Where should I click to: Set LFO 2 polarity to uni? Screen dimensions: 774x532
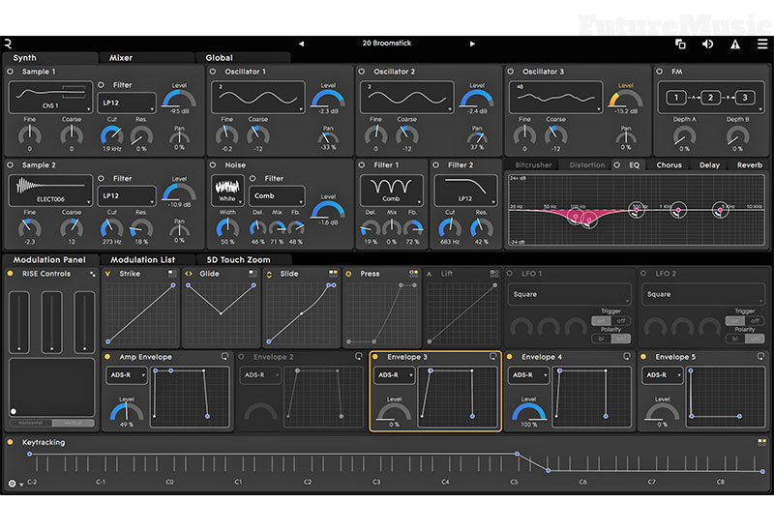(x=755, y=339)
